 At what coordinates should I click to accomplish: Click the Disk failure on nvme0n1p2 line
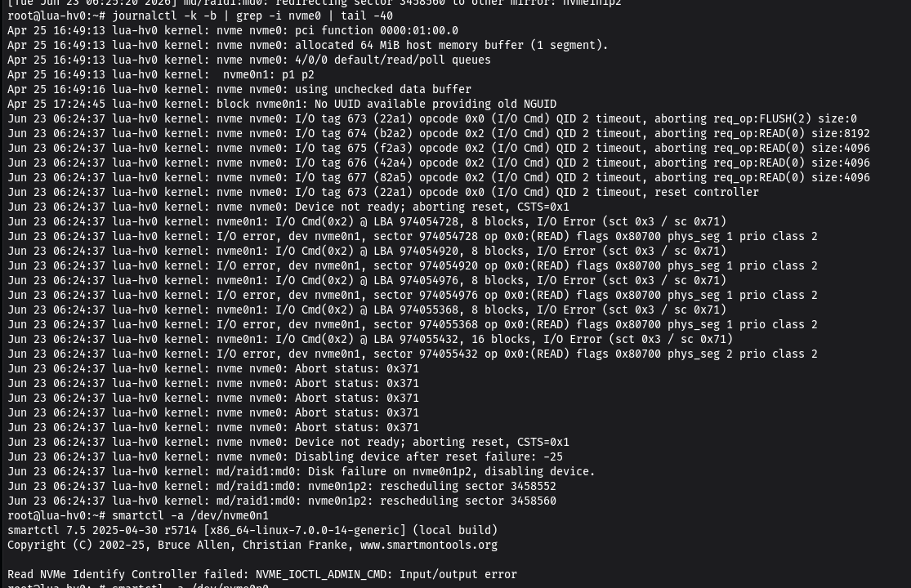301,471
